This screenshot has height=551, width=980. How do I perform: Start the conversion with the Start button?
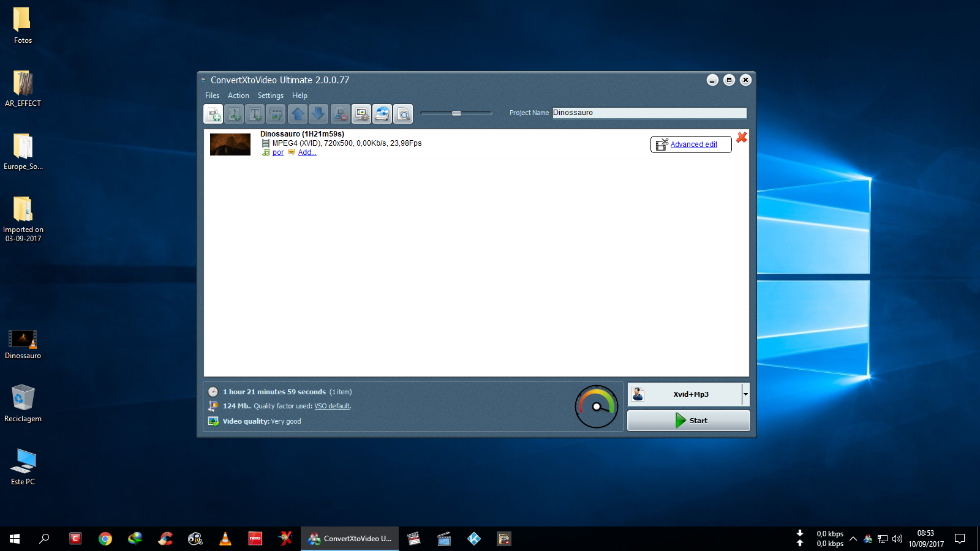pyautogui.click(x=688, y=421)
